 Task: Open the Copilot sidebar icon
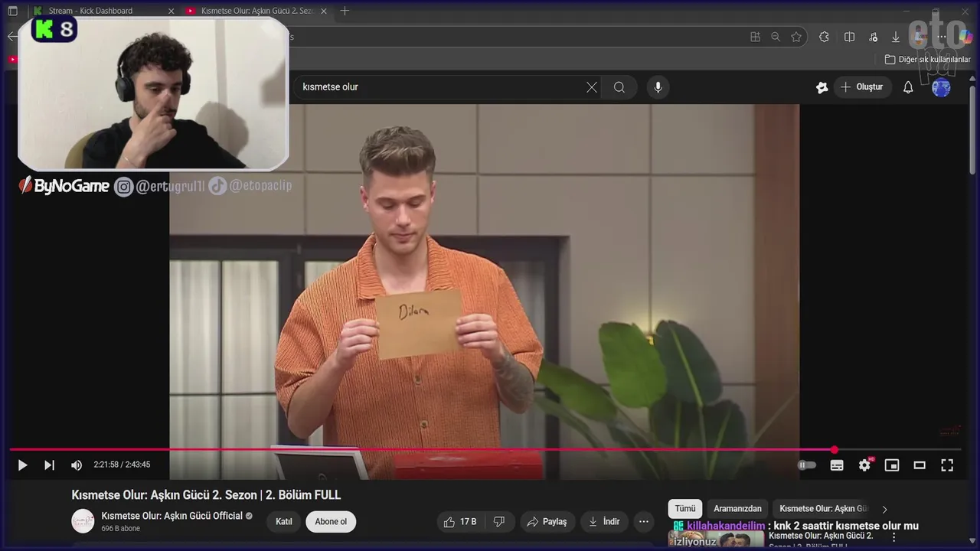965,37
